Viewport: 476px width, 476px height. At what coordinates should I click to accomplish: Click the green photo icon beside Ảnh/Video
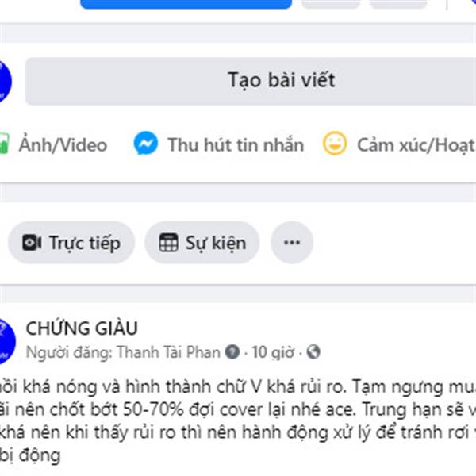[4, 144]
